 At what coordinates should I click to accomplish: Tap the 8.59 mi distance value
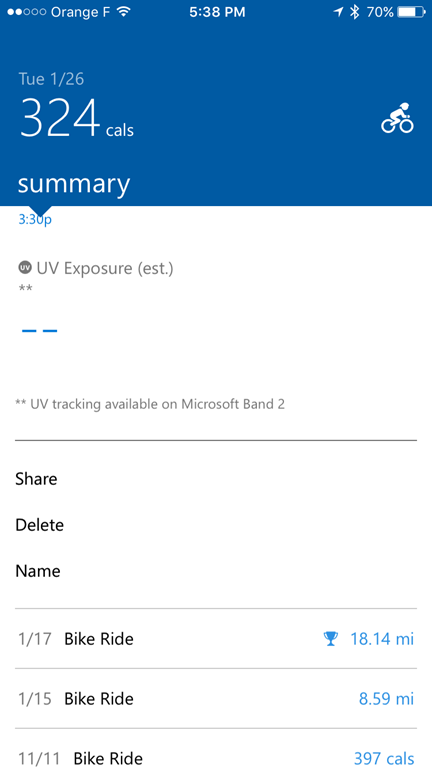[386, 698]
